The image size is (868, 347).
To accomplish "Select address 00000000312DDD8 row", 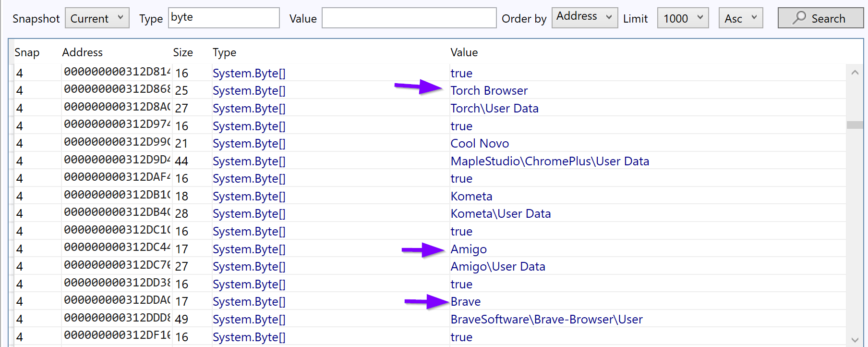I will [117, 318].
